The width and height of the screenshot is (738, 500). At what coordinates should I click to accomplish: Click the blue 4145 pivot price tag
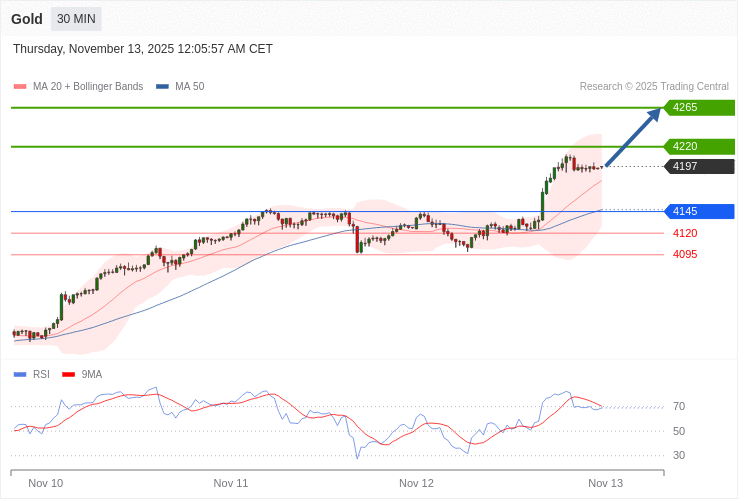click(698, 211)
